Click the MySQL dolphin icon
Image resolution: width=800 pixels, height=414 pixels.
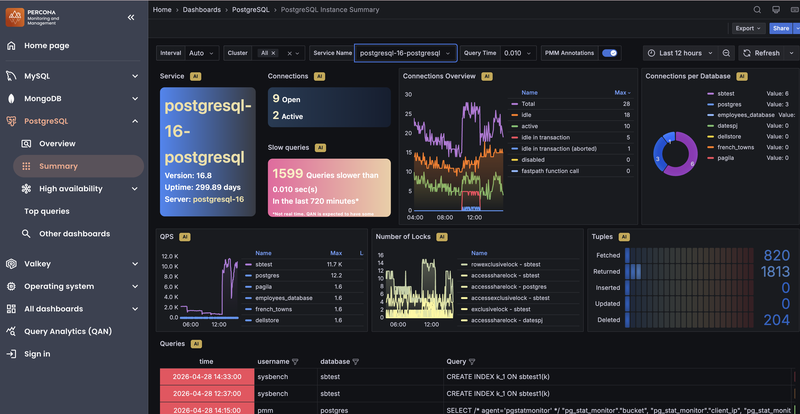[x=11, y=76]
